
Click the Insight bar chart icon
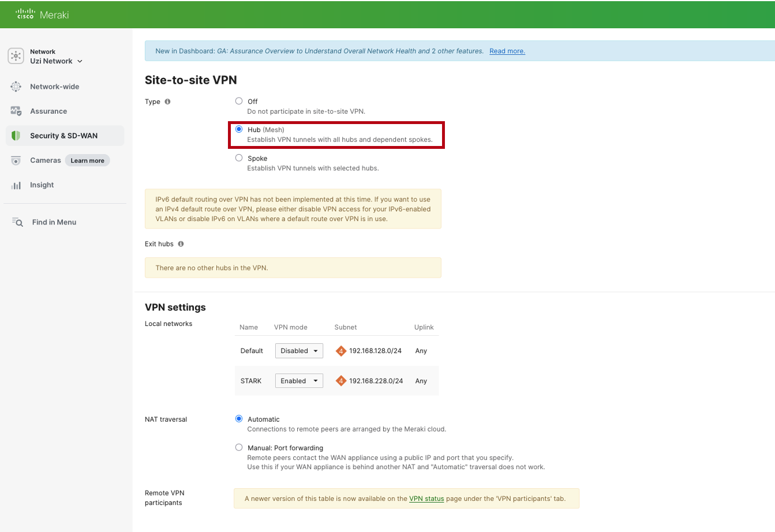(x=16, y=185)
